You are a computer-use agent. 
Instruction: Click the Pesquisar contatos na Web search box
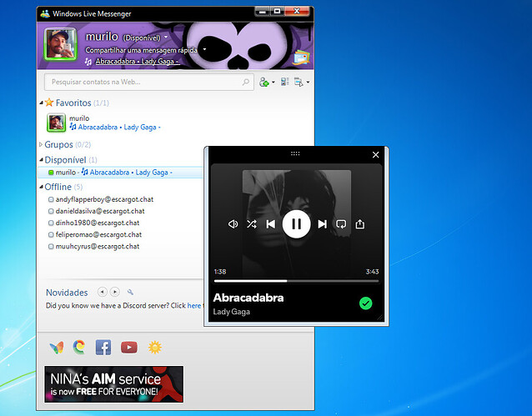tap(149, 82)
